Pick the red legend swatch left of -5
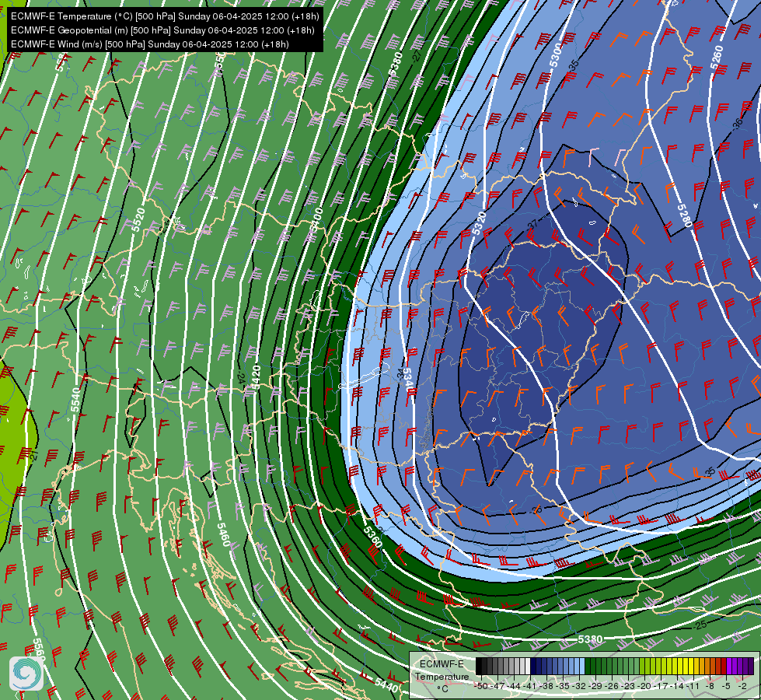The width and height of the screenshot is (761, 700). tap(723, 666)
